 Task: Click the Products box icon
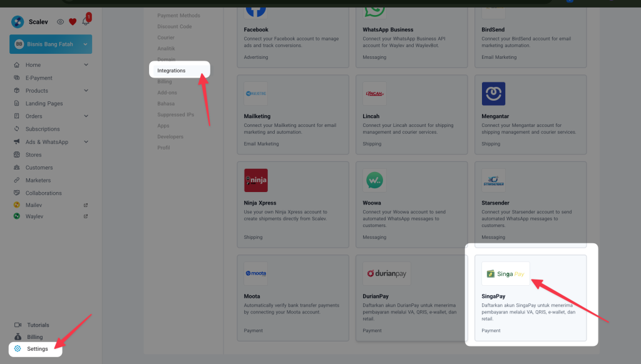tap(17, 90)
